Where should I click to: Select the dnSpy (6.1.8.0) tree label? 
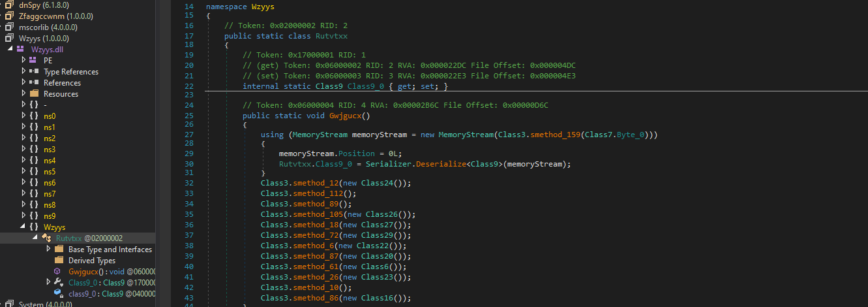(x=44, y=5)
